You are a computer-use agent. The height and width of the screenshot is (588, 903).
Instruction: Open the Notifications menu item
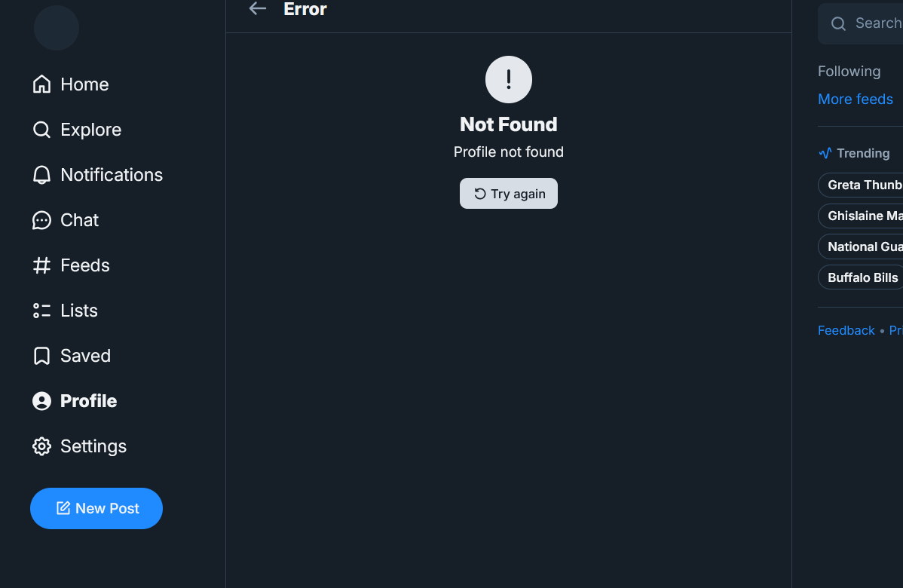[112, 175]
